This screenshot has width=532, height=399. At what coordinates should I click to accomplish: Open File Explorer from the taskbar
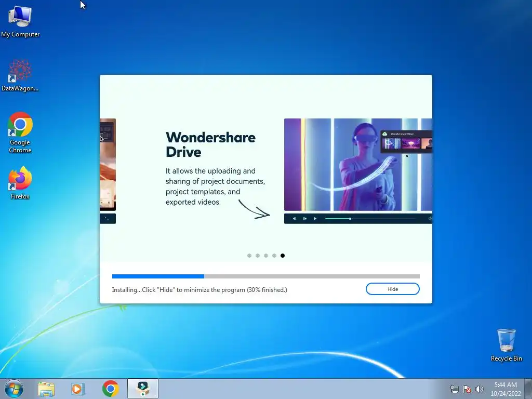46,389
